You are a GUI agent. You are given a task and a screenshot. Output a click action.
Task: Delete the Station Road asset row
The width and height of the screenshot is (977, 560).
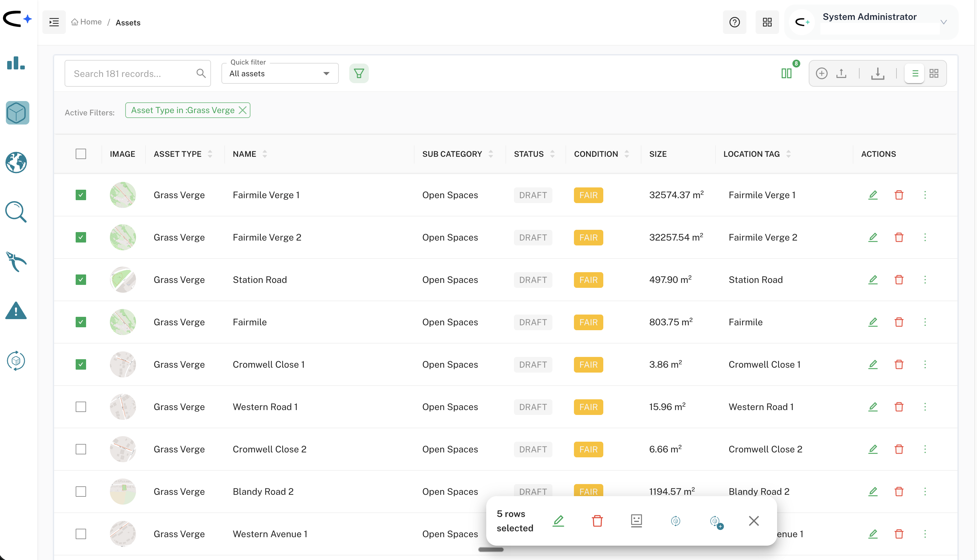click(899, 280)
